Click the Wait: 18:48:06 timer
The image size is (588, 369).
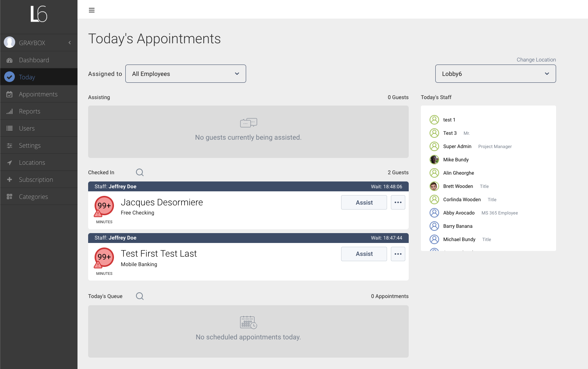click(x=387, y=186)
